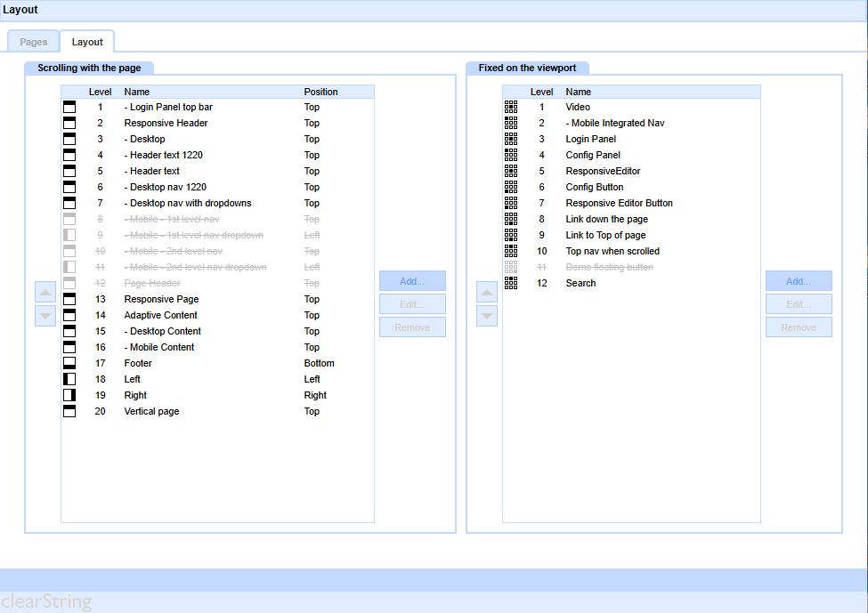Select the Adaptive Content row

click(161, 315)
